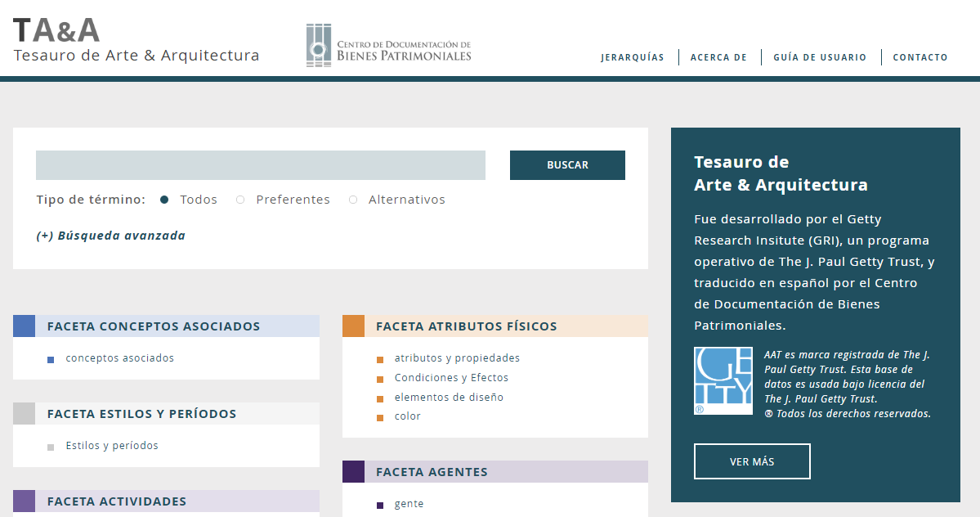Select the Alternativos term type radio button
980x517 pixels.
(352, 199)
